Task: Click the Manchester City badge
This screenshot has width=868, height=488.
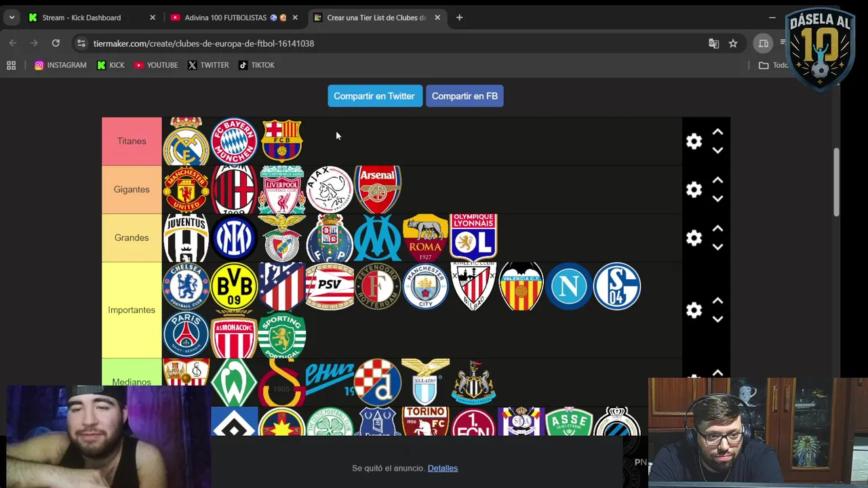Action: pos(426,286)
